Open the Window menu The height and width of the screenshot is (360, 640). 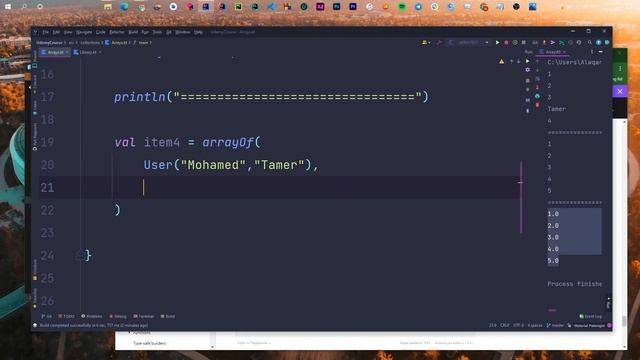pos(182,32)
